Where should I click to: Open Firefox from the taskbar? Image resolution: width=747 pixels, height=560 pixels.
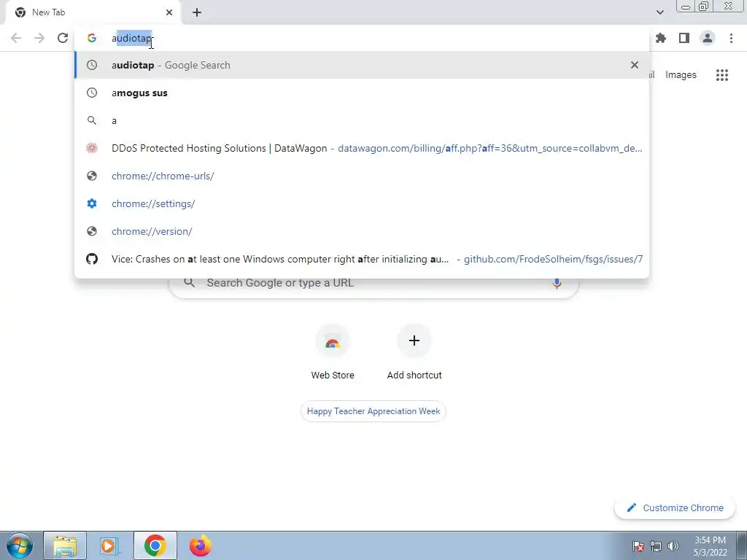pyautogui.click(x=200, y=545)
